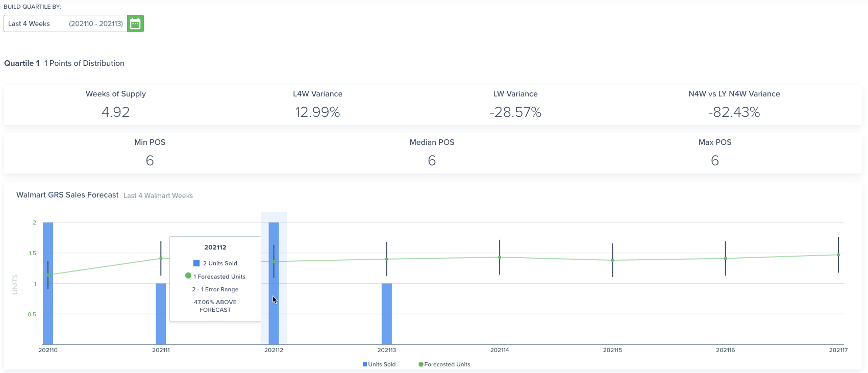Click the Weeks of Supply label
Viewport: 868px width, 373px height.
116,94
